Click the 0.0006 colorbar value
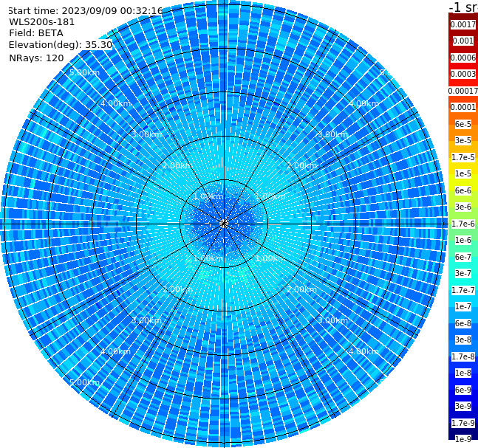The width and height of the screenshot is (478, 448). [x=463, y=58]
